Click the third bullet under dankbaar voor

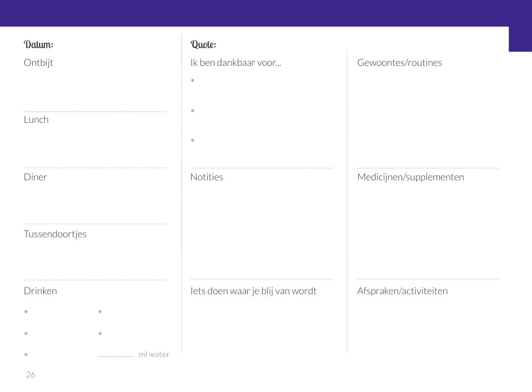coord(193,140)
